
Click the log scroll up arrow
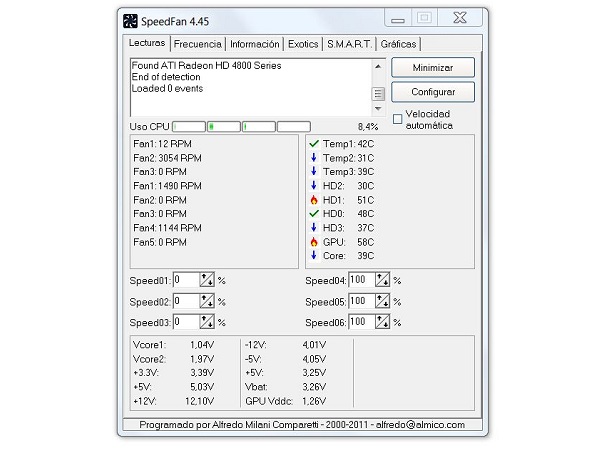[378, 67]
